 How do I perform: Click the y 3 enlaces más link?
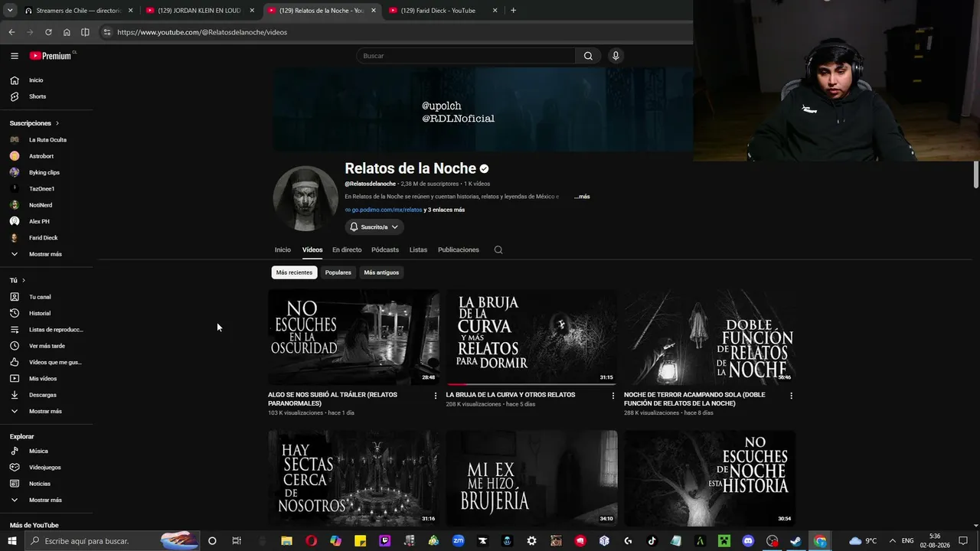pos(444,210)
